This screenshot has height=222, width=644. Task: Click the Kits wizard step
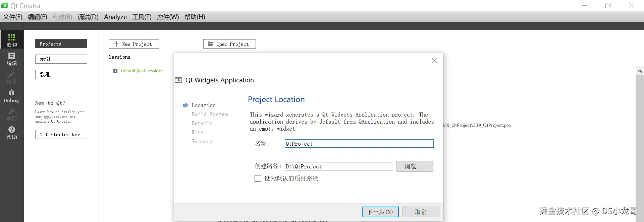197,133
